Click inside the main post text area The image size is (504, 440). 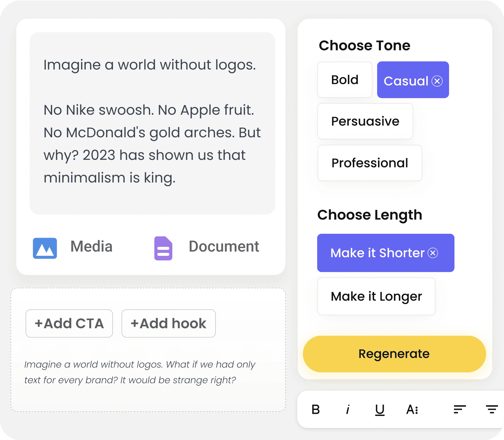pos(152,123)
